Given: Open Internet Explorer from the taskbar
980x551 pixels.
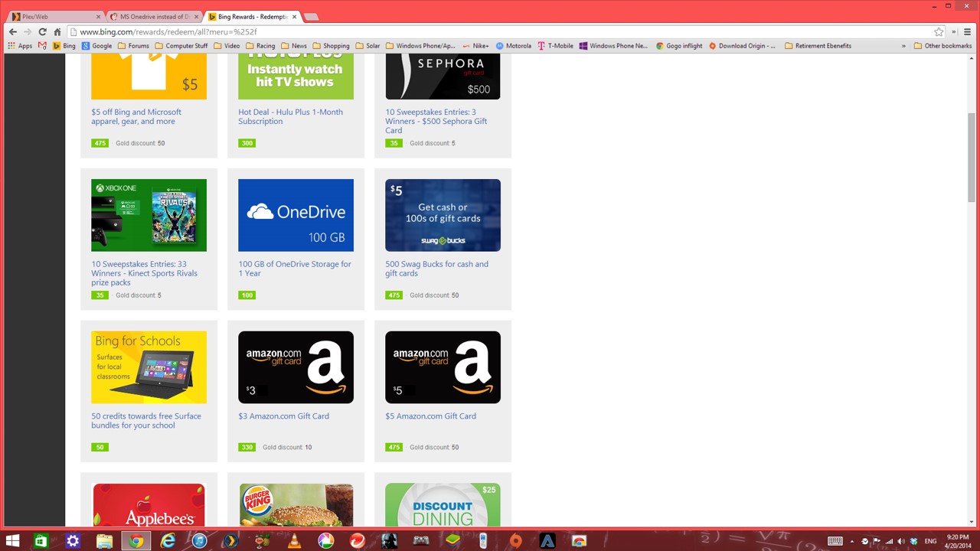Looking at the screenshot, I should tap(167, 541).
